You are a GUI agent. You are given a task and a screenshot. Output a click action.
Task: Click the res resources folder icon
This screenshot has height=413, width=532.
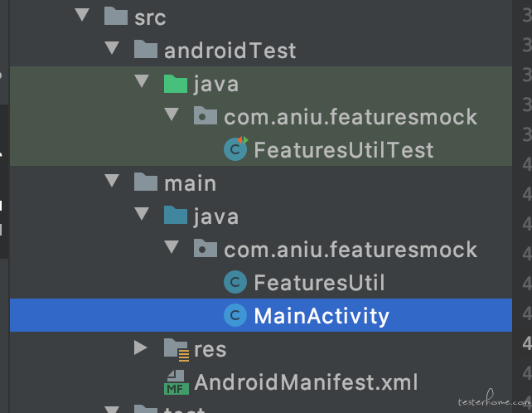click(x=177, y=349)
